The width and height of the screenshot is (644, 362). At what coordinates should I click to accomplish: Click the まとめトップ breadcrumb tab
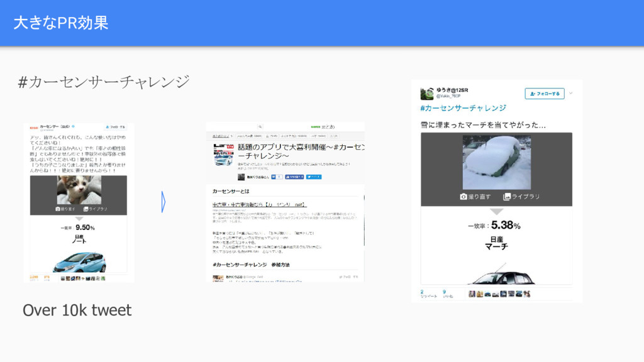pyautogui.click(x=222, y=136)
